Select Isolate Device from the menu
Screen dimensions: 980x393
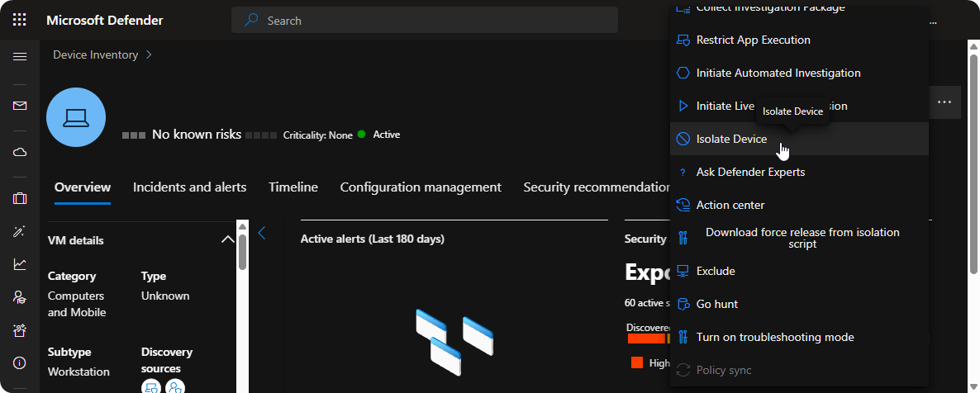point(731,139)
